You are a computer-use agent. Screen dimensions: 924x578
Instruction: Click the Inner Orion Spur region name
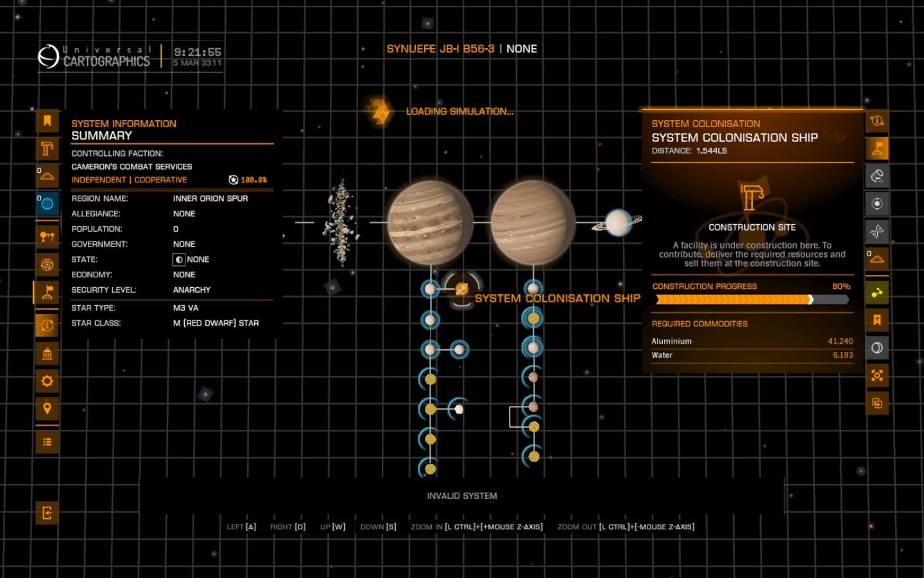click(x=210, y=198)
